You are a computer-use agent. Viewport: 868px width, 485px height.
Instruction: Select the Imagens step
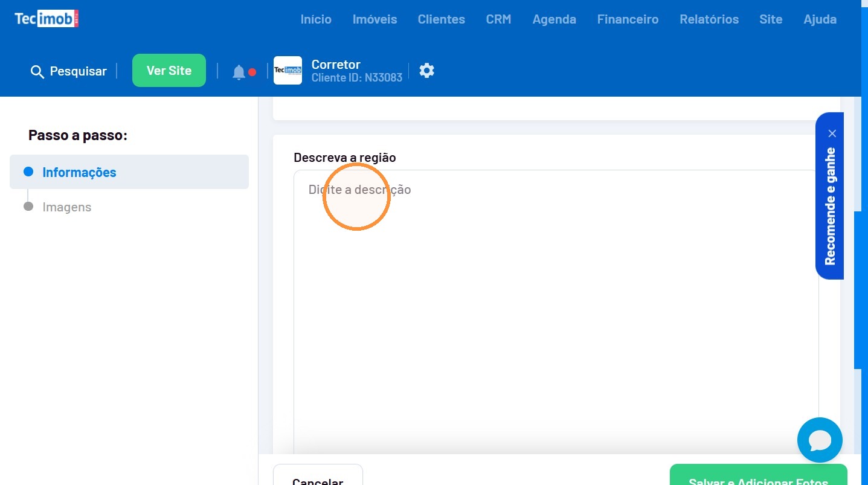[66, 207]
